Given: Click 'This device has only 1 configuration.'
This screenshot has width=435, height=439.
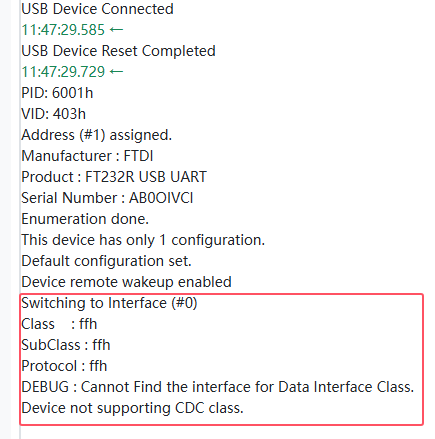Looking at the screenshot, I should pyautogui.click(x=143, y=240).
